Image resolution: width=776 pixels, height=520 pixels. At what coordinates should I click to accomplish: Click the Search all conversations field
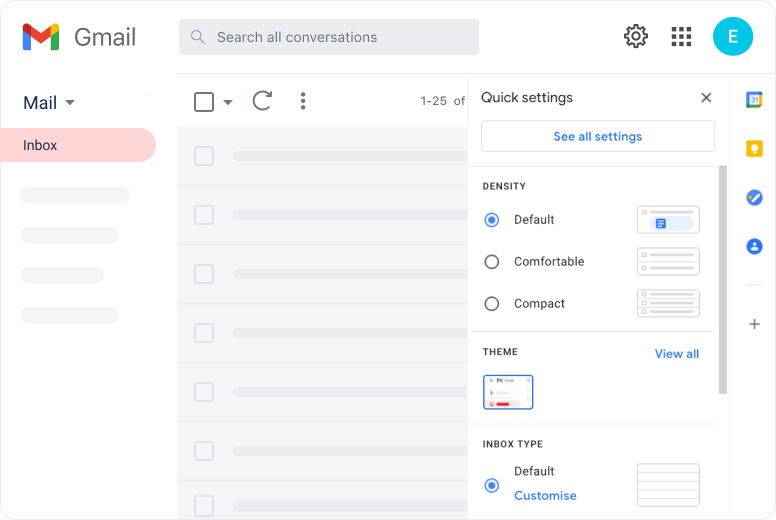[x=330, y=37]
